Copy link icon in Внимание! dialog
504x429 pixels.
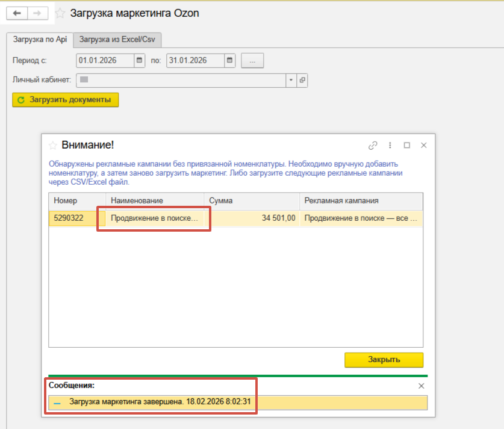point(373,146)
